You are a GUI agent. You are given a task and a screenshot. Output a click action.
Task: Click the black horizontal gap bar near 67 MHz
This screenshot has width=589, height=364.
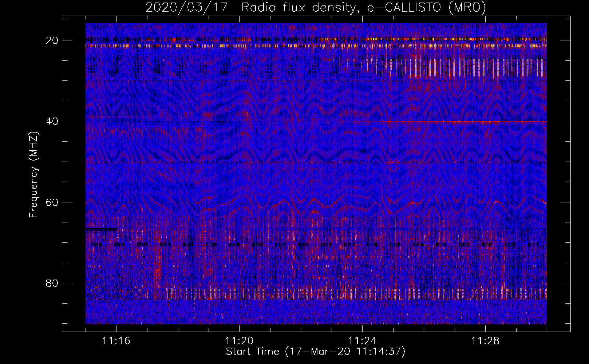click(102, 229)
